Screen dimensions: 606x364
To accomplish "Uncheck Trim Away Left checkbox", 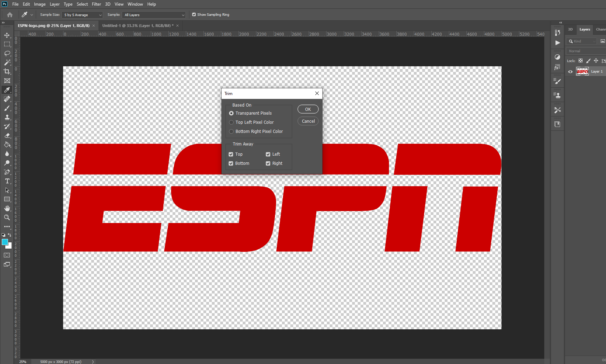I will [x=268, y=154].
